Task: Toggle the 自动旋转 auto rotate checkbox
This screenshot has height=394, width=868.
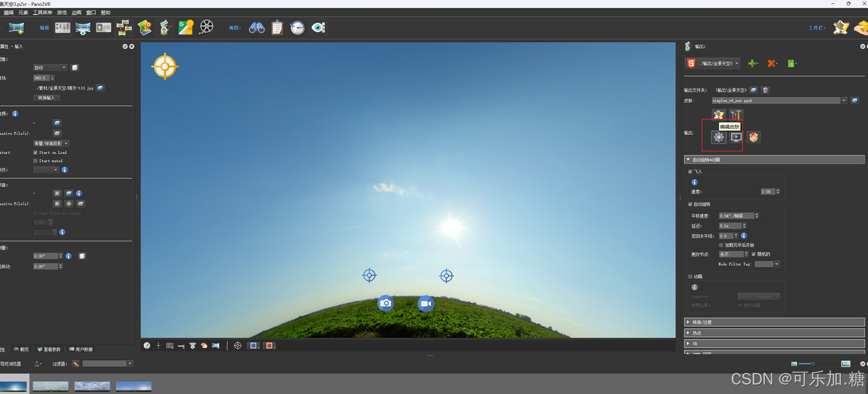Action: tap(690, 204)
